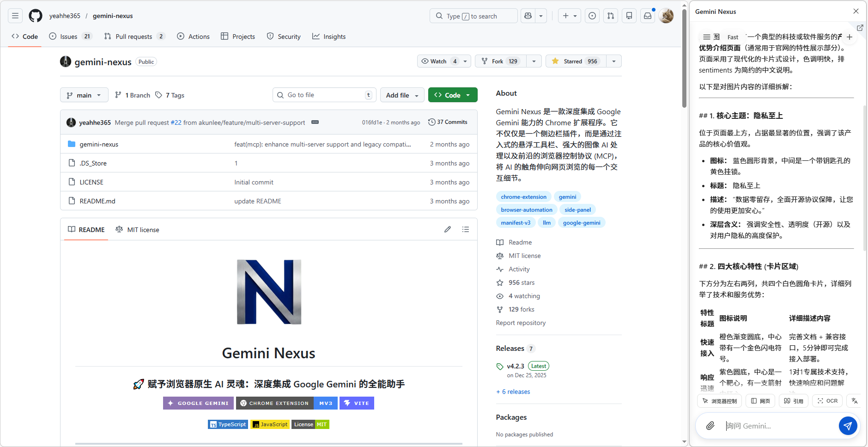Toggle the 引用 quote option

pyautogui.click(x=794, y=401)
